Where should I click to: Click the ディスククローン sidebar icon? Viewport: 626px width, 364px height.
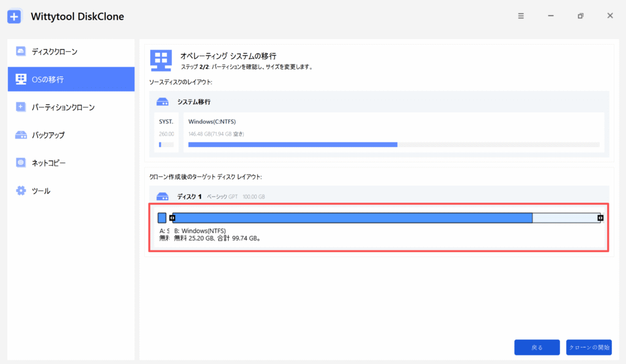point(21,51)
